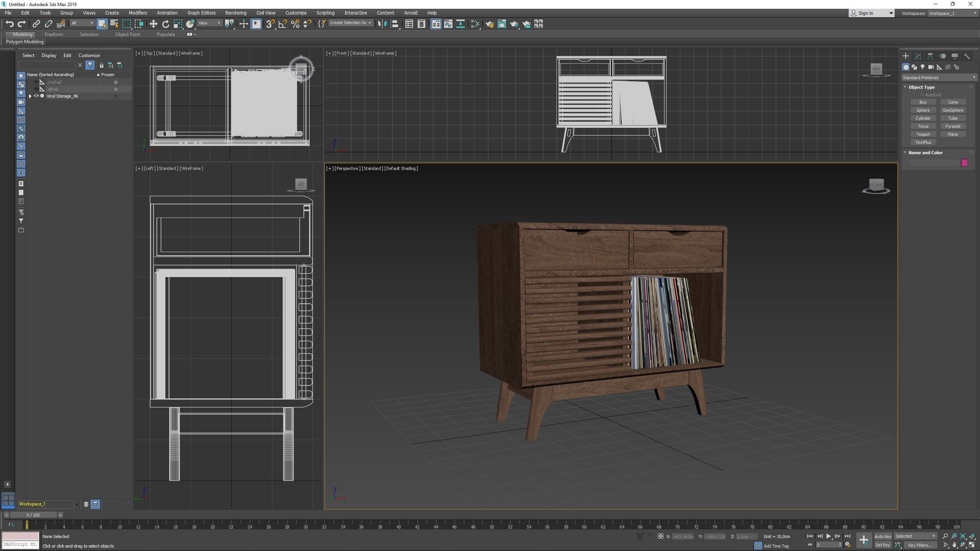Click the Mirror tool icon
Screen dimensions: 980x551
[x=382, y=24]
